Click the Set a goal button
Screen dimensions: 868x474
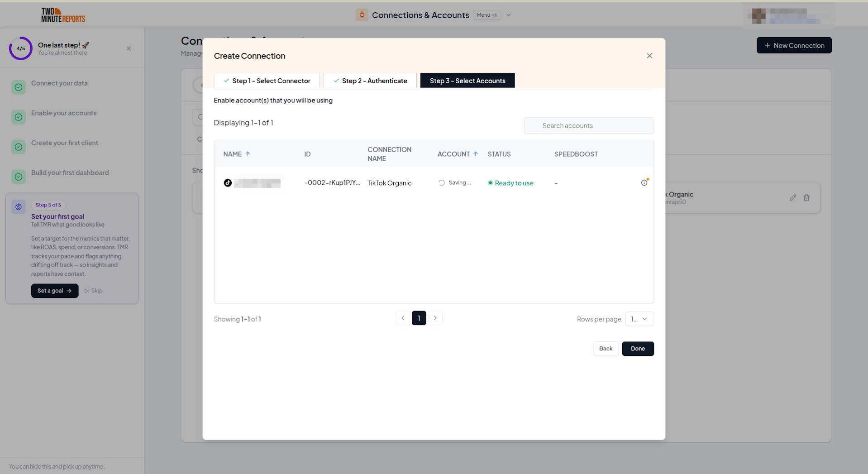point(55,291)
